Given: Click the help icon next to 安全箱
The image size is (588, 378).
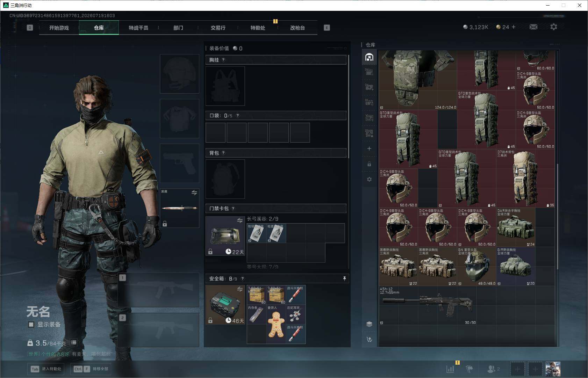Looking at the screenshot, I should pos(243,279).
